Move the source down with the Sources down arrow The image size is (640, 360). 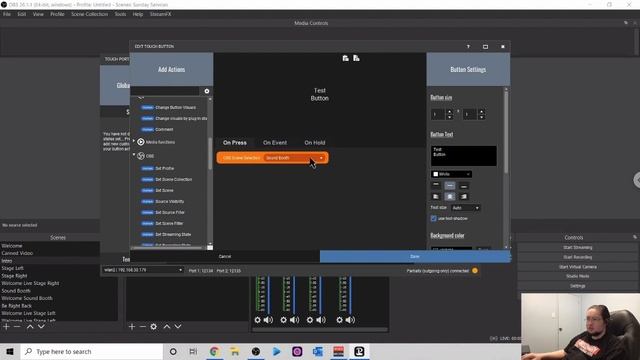tap(178, 327)
